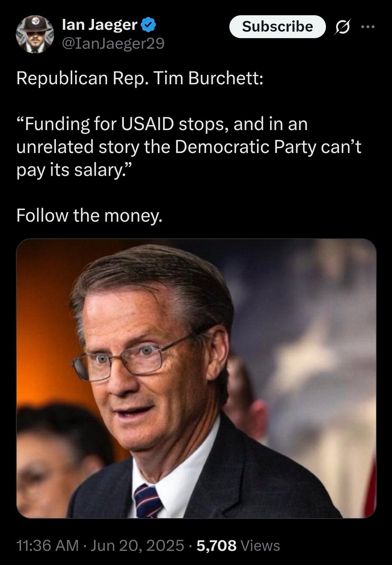
Task: Open the @IanJaeger29 handle
Action: 113,44
